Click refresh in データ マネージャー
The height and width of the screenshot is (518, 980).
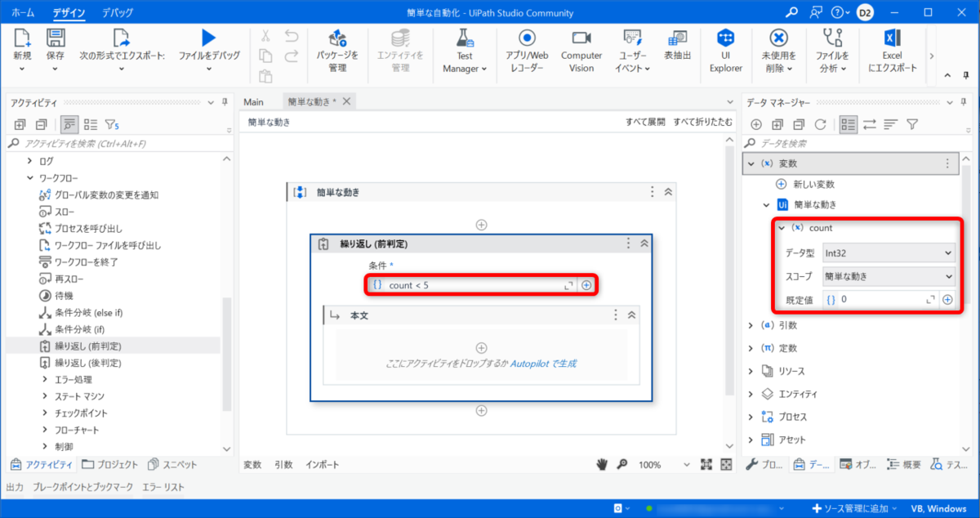tap(821, 124)
